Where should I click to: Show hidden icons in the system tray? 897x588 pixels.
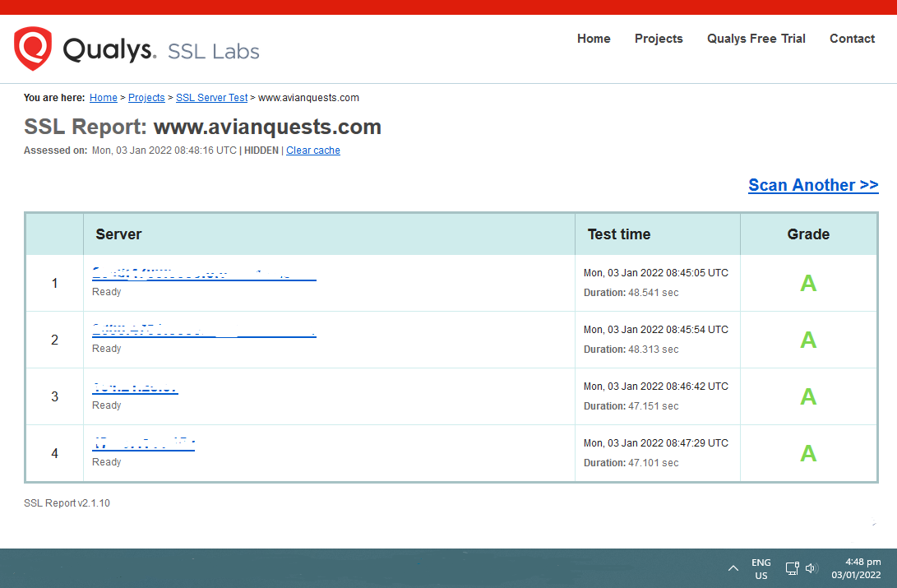pyautogui.click(x=733, y=568)
